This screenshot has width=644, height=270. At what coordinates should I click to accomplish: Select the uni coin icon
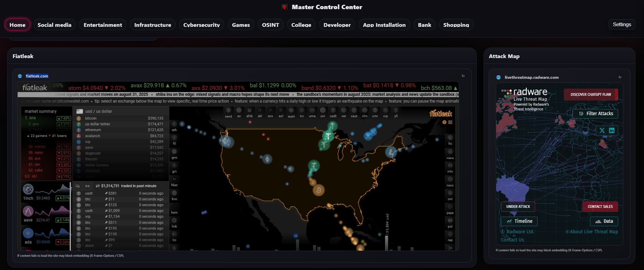pyautogui.click(x=323, y=110)
